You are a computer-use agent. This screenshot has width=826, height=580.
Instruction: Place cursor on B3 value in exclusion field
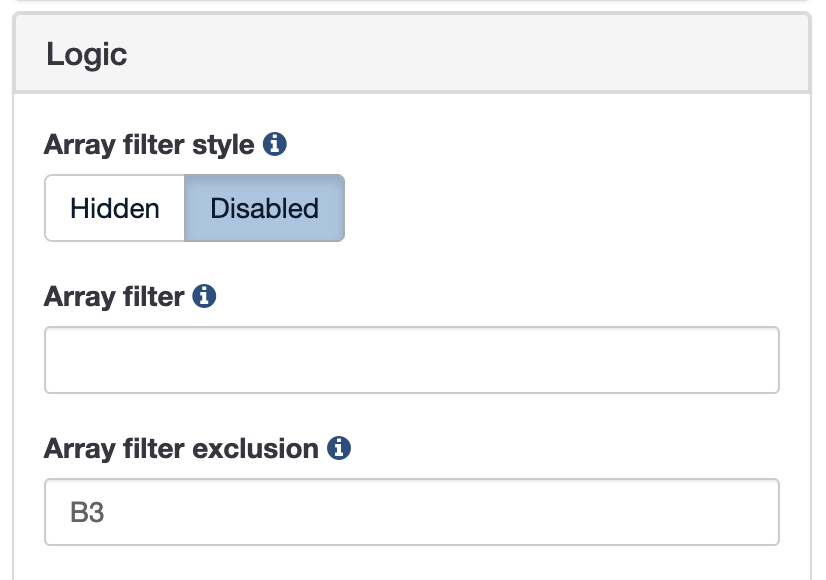88,513
